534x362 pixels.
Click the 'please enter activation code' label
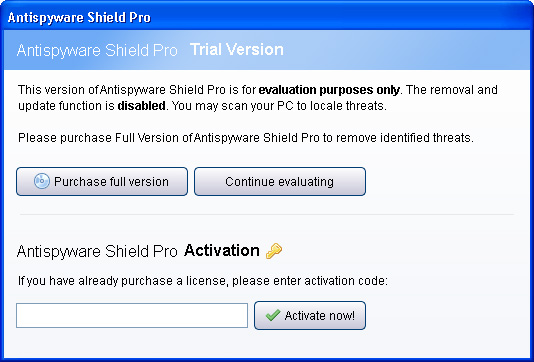point(310,281)
